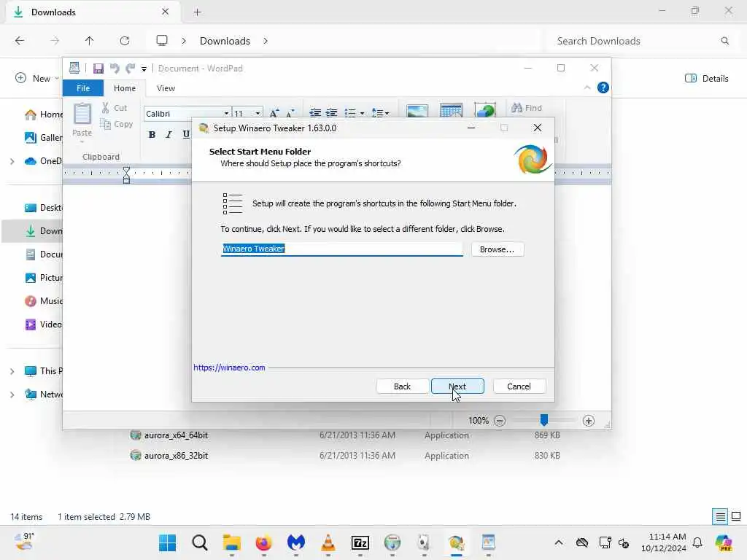Image resolution: width=747 pixels, height=560 pixels.
Task: Switch to WordPad View tab
Action: [x=166, y=88]
